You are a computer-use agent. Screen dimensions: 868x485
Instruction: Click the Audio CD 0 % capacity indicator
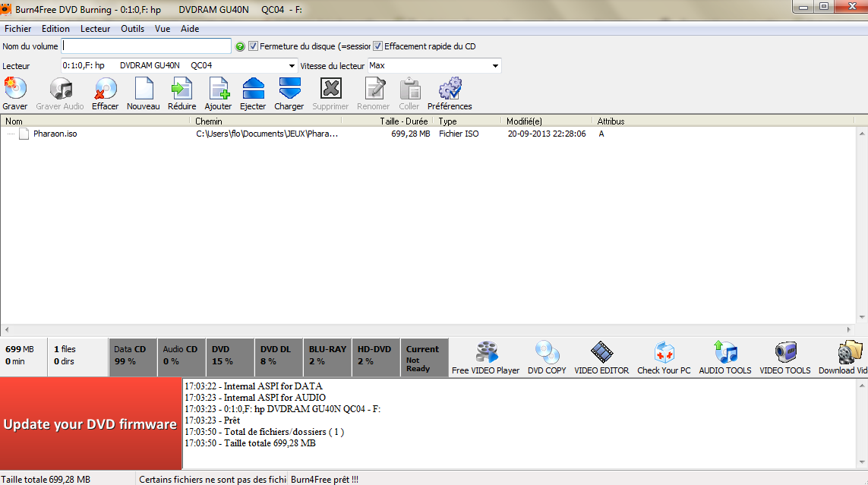pyautogui.click(x=181, y=357)
